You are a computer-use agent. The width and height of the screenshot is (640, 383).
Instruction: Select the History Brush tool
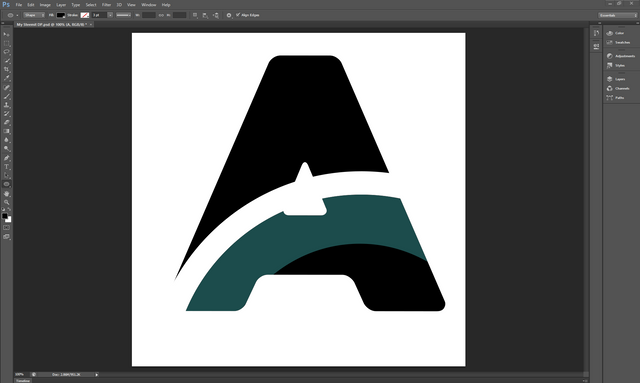click(x=7, y=114)
